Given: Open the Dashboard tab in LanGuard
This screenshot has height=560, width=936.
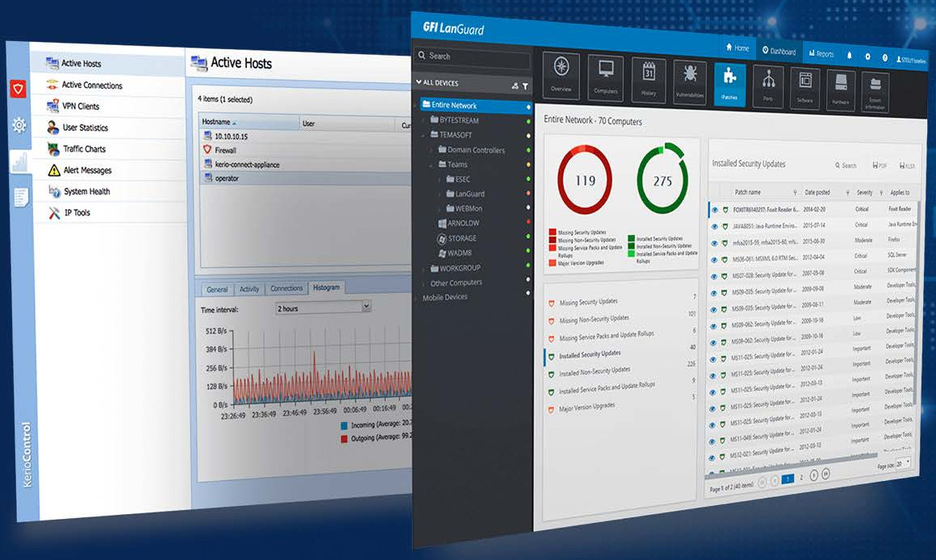Looking at the screenshot, I should point(779,51).
